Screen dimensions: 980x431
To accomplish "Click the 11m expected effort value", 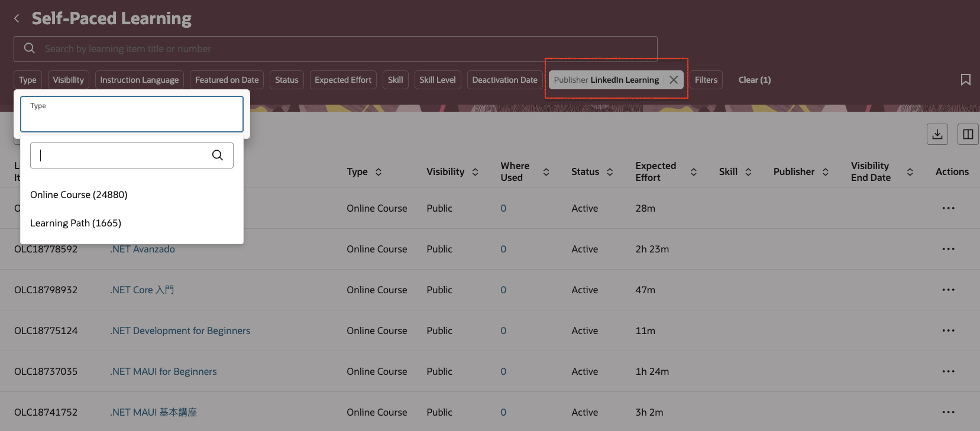I will (x=645, y=330).
